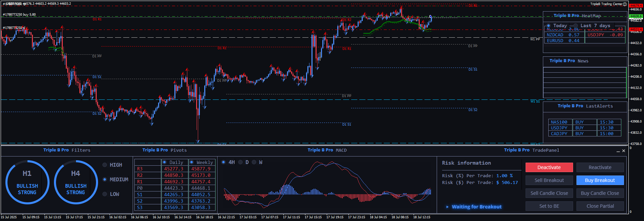The height and width of the screenshot is (221, 644).
Task: Select the LOW filter option
Action: [105, 194]
